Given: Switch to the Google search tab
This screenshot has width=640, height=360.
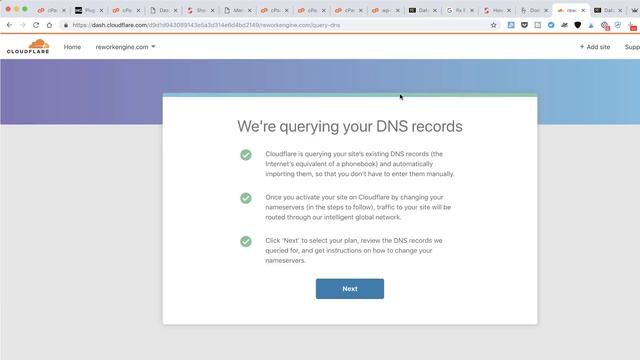Looking at the screenshot, I should point(460,10).
